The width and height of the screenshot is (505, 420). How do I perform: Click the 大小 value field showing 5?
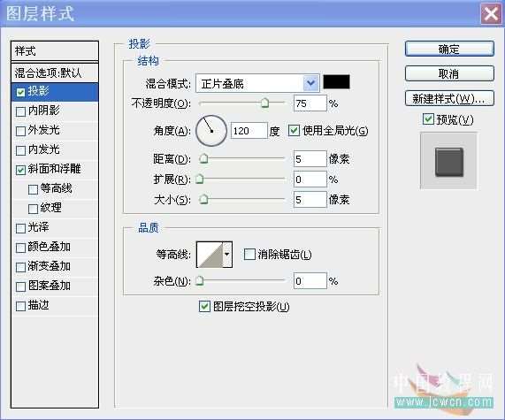coord(310,199)
